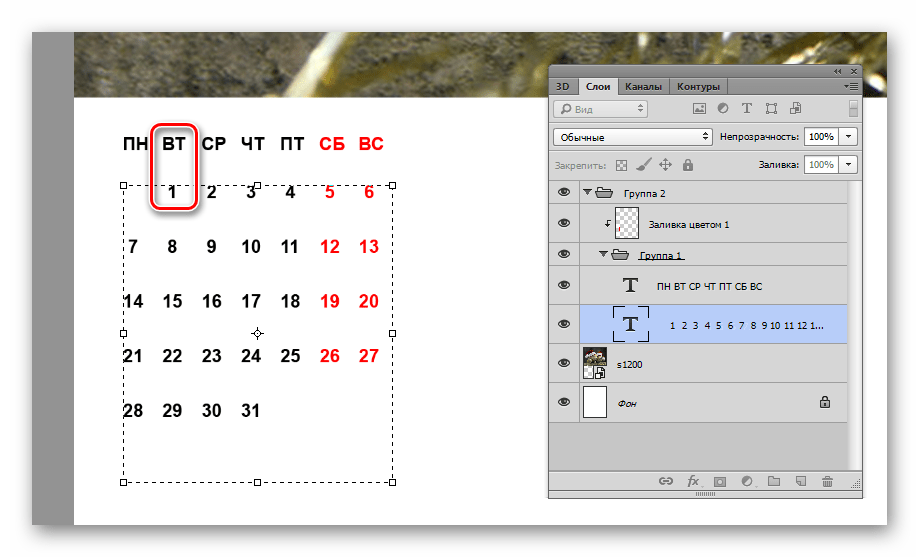Hide the Фон background layer
The height and width of the screenshot is (557, 919).
[x=564, y=402]
